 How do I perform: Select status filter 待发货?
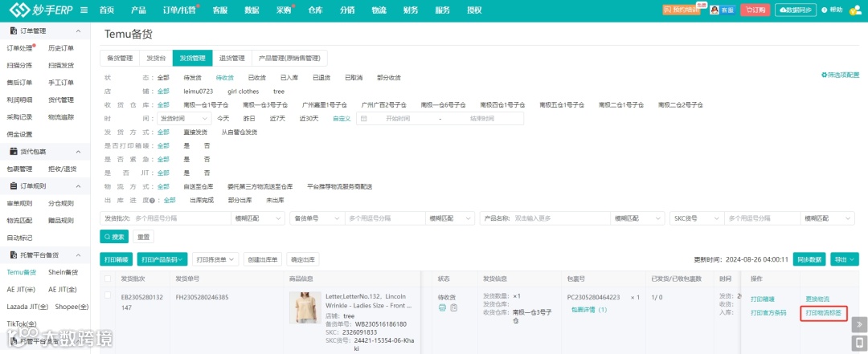pyautogui.click(x=193, y=78)
